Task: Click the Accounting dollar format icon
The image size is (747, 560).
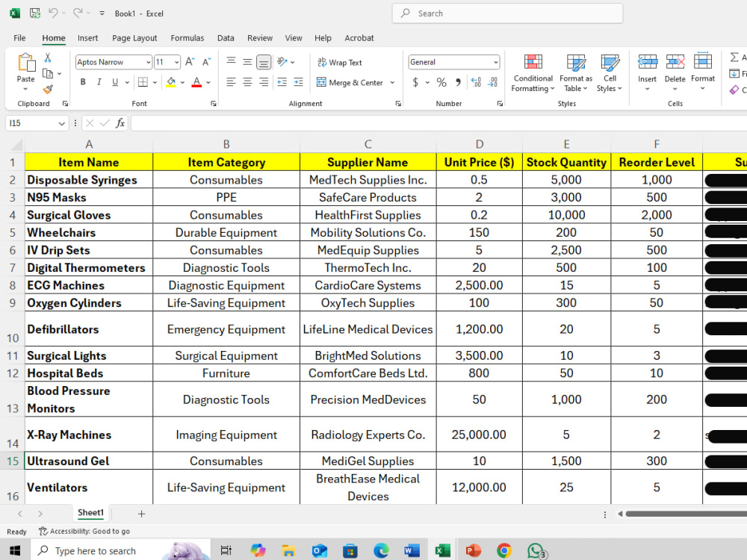Action: click(x=415, y=82)
